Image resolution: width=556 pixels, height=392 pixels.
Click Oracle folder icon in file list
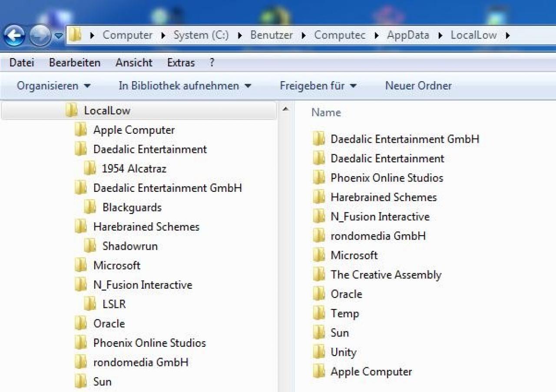tap(319, 294)
